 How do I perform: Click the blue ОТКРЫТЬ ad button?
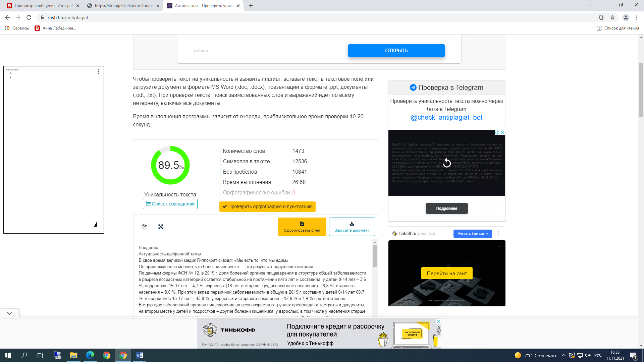pos(396,51)
